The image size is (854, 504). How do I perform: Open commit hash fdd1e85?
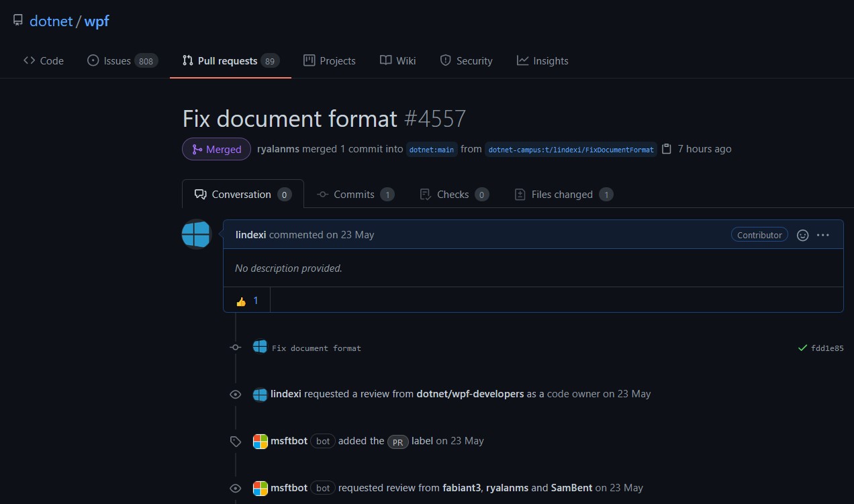click(827, 348)
